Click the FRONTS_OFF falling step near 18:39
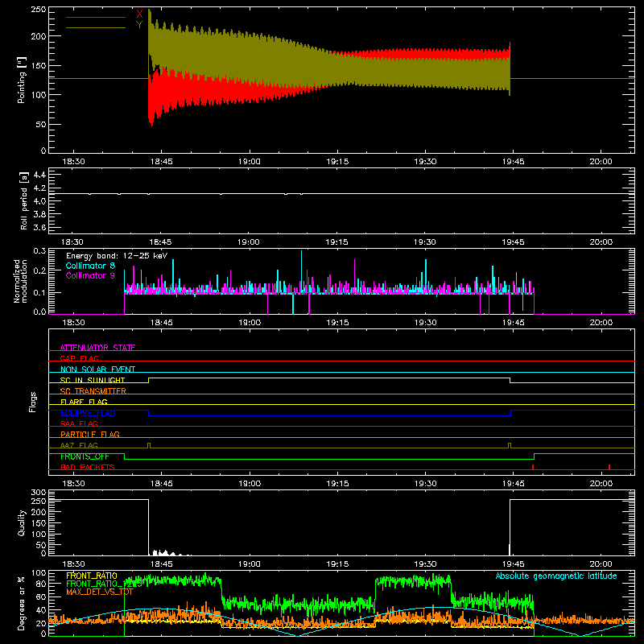This screenshot has width=644, height=644. tap(125, 456)
